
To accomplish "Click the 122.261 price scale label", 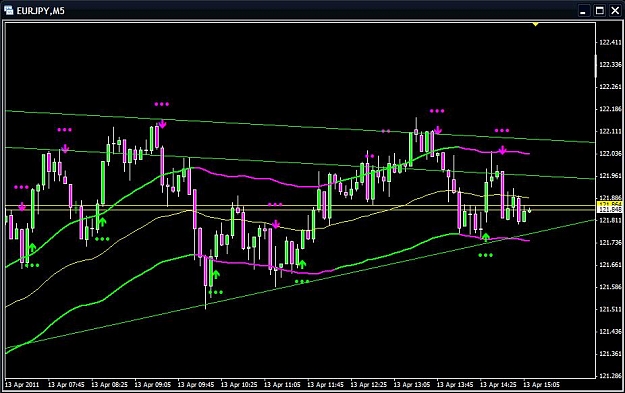I will coord(610,87).
